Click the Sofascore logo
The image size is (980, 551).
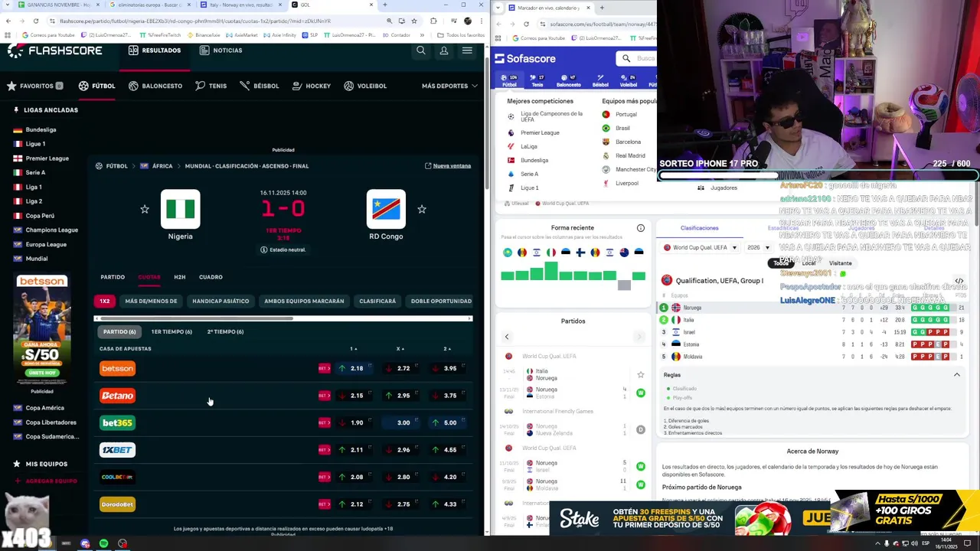tap(525, 59)
